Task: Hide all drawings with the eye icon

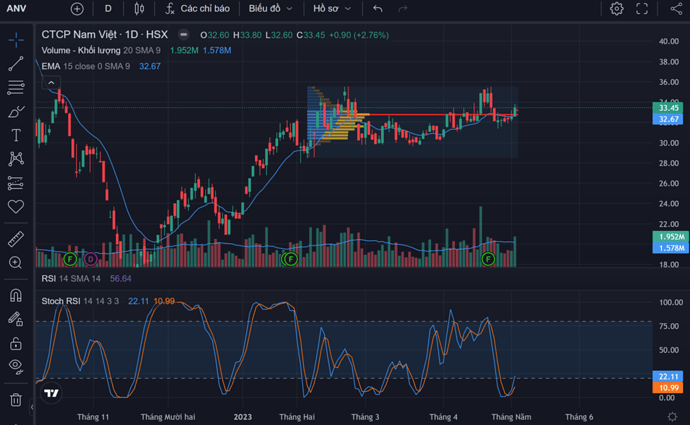Action: (16, 366)
